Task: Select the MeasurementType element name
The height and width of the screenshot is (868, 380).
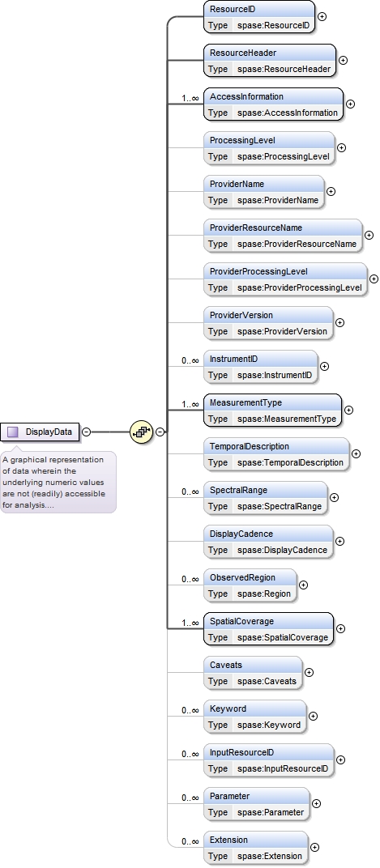Action: 246,403
